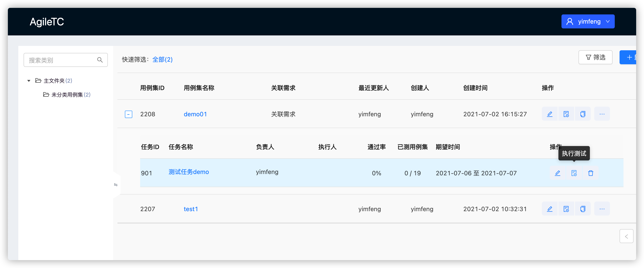This screenshot has width=644, height=268.
Task: Collapse the demo01 row task list
Action: tap(129, 114)
